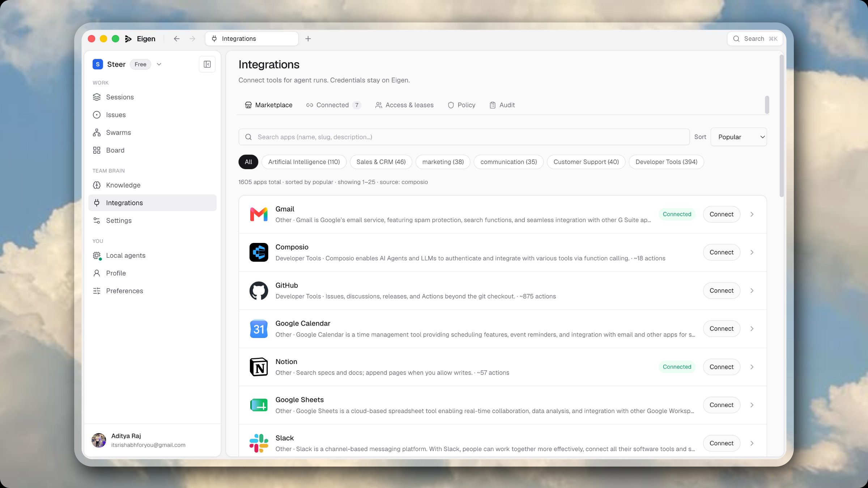Click the Composio app icon
Screen dimensions: 868x488
[259, 252]
